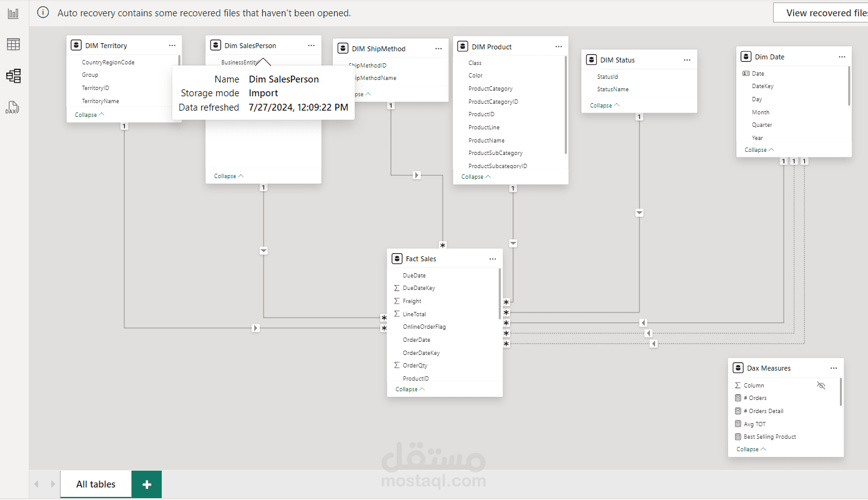Collapse the DIM Territory table card
Screen dimensions: 868x500
tap(89, 114)
